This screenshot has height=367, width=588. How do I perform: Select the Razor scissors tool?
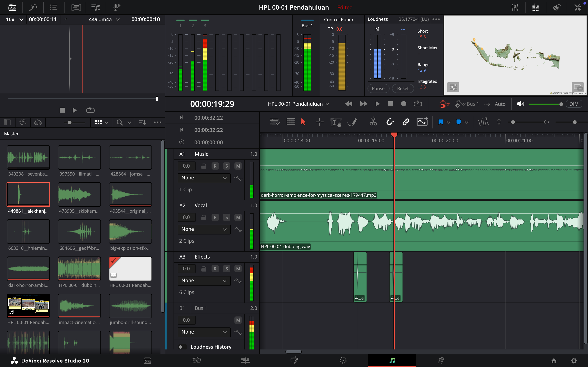coord(373,122)
